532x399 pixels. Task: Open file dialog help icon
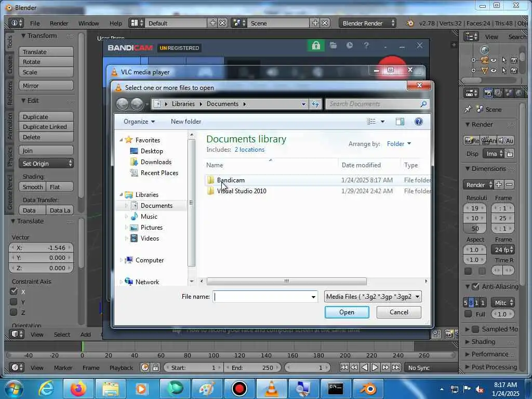click(419, 122)
